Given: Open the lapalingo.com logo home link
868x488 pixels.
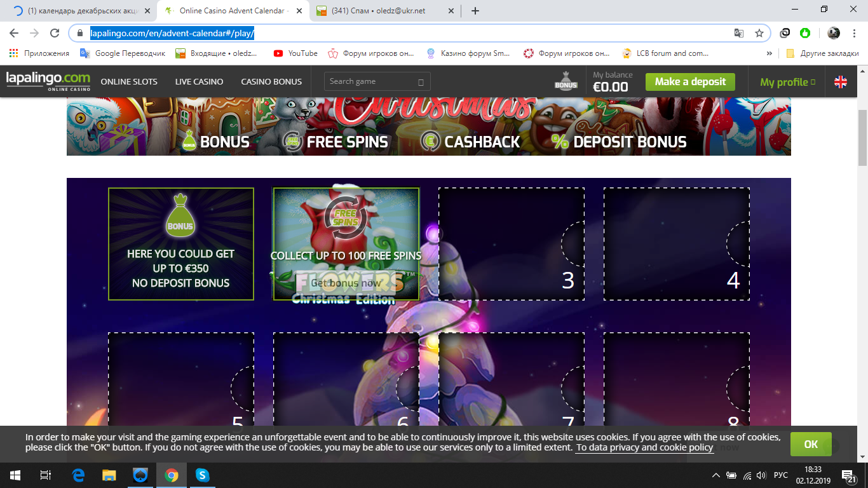Looking at the screenshot, I should point(48,81).
